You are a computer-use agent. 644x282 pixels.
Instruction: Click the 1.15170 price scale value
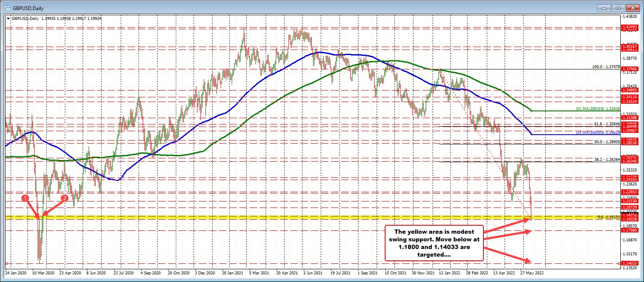[630, 254]
